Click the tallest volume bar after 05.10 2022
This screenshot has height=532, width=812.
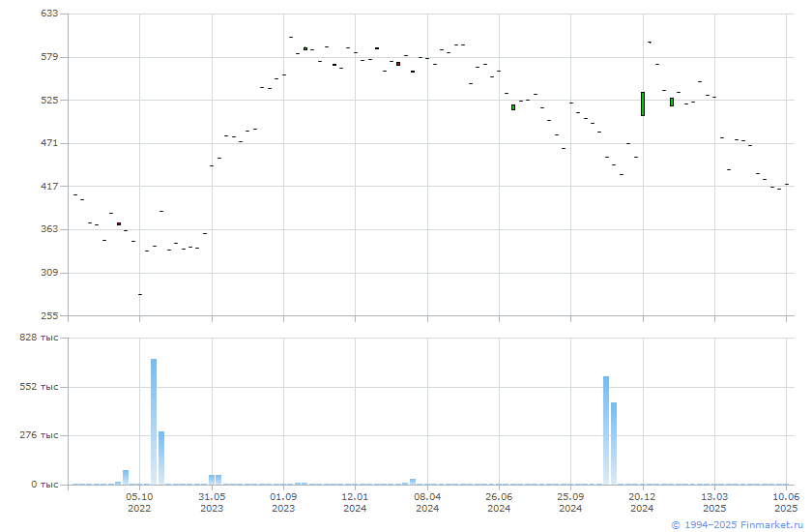pyautogui.click(x=154, y=422)
